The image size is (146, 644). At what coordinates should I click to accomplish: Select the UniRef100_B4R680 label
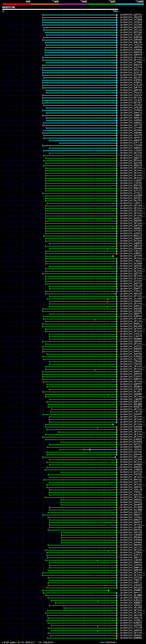click(131, 349)
